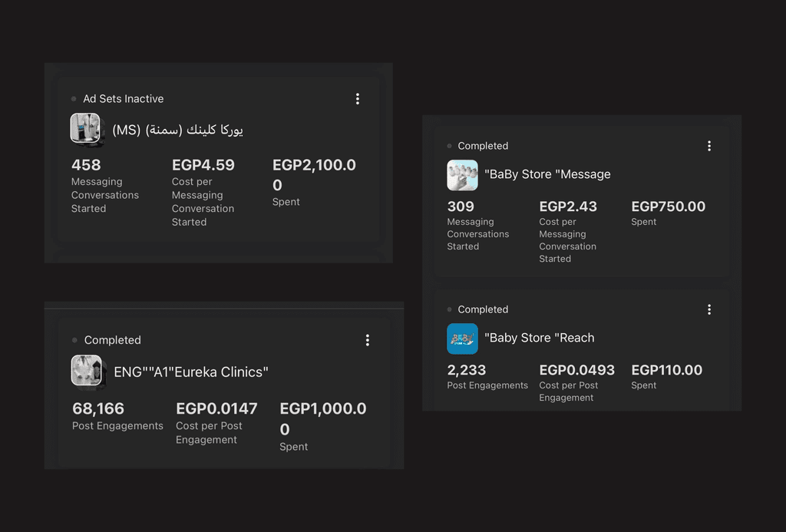The image size is (786, 532).
Task: Open the ENG""A1"Eureka Clinics" campaign title
Action: coord(191,372)
